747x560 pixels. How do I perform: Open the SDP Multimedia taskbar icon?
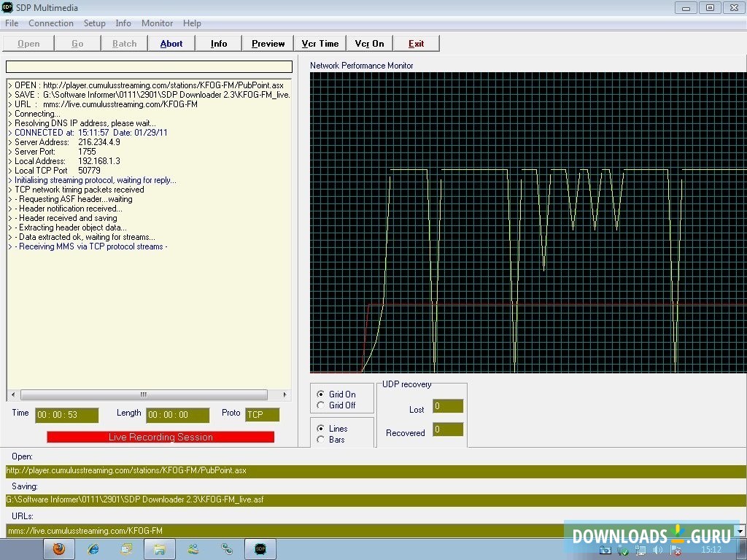(x=260, y=548)
